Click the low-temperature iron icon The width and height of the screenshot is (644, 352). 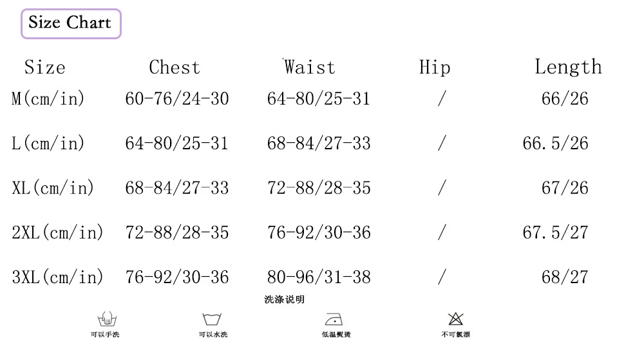334,319
